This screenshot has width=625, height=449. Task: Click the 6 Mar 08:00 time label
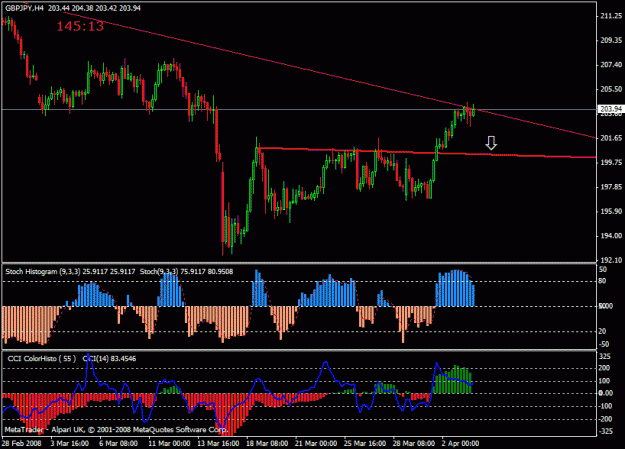click(118, 443)
